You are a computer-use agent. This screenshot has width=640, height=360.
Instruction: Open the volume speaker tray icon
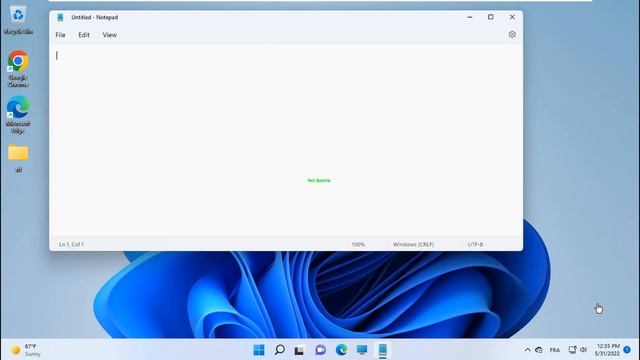583,350
